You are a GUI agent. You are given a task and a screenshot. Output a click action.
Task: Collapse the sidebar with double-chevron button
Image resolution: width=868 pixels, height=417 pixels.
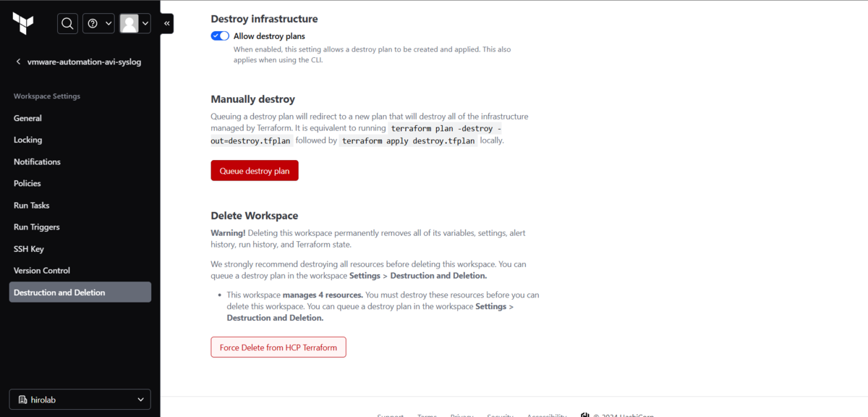(167, 24)
